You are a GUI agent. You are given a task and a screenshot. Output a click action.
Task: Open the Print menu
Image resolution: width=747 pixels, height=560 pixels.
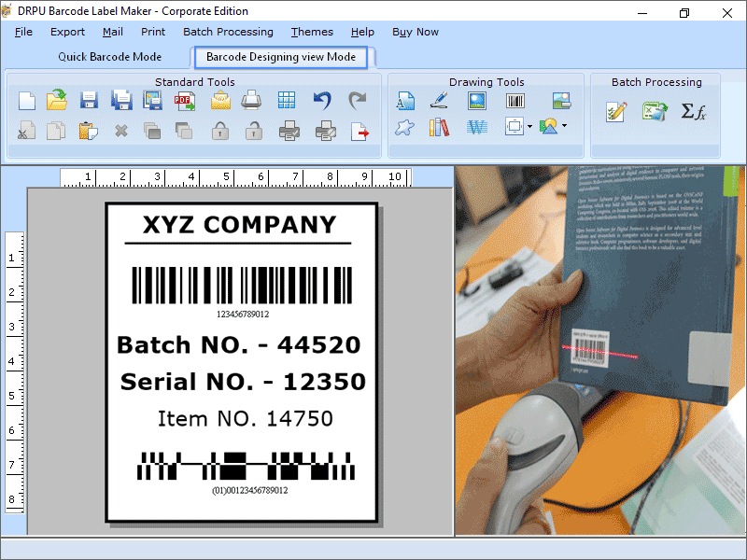(x=153, y=32)
